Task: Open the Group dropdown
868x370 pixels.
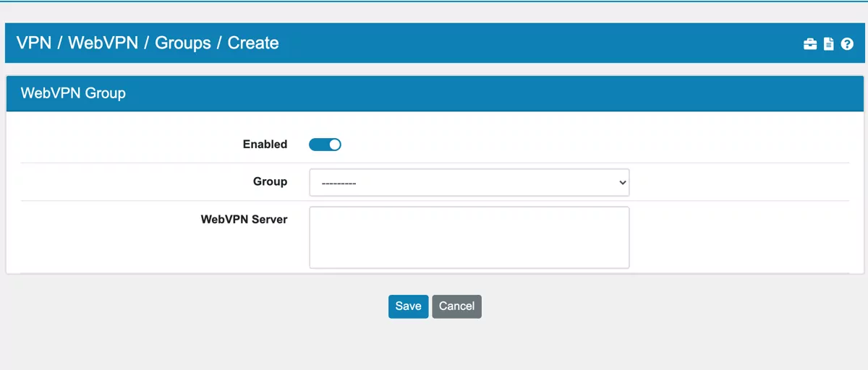Action: point(469,183)
